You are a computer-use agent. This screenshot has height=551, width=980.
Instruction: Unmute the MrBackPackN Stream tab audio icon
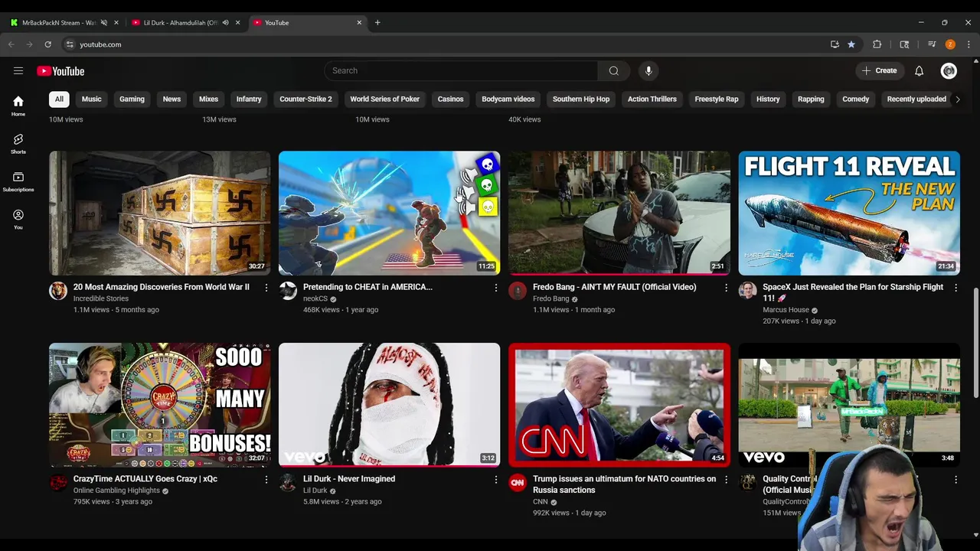[103, 23]
